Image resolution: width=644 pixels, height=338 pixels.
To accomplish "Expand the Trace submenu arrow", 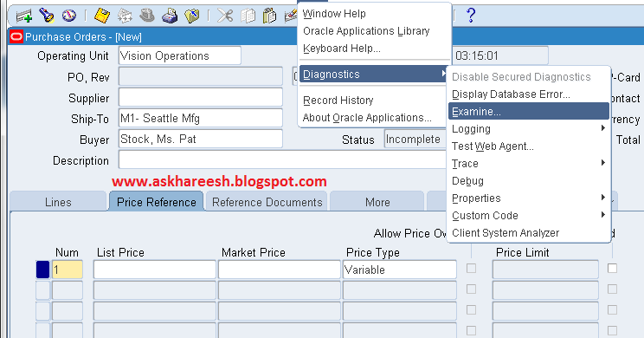I will point(603,163).
